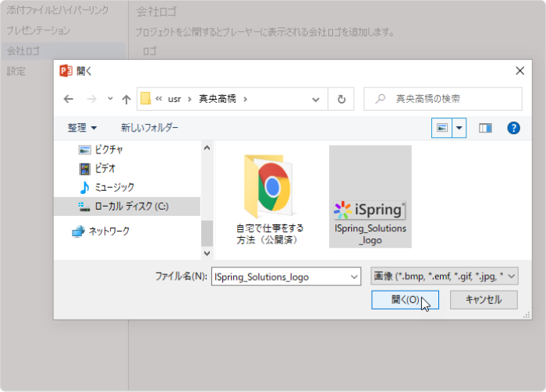Click the navigation pane scroll up arrow
546x392 pixels.
pos(207,148)
